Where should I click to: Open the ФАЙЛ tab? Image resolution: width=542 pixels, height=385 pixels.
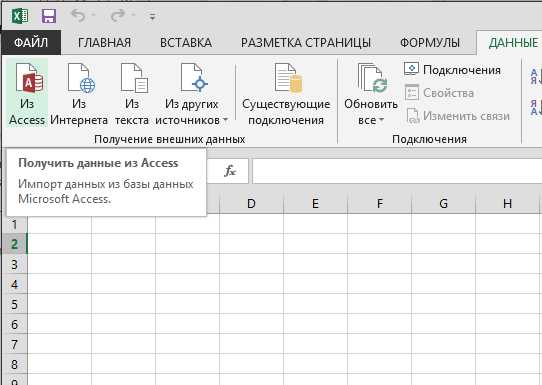pos(31,43)
